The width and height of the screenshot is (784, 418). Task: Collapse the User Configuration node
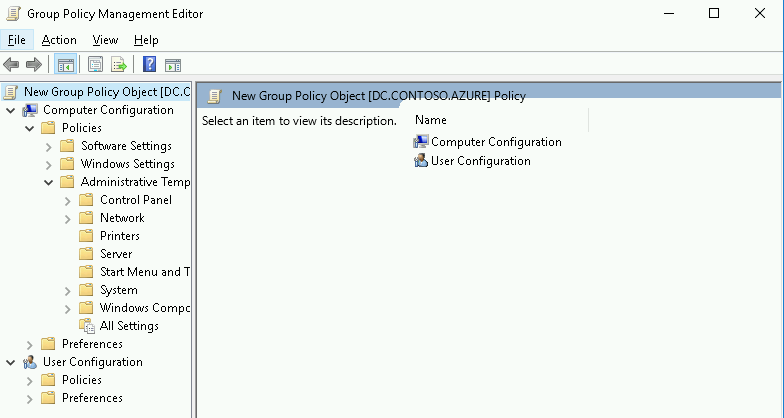10,362
